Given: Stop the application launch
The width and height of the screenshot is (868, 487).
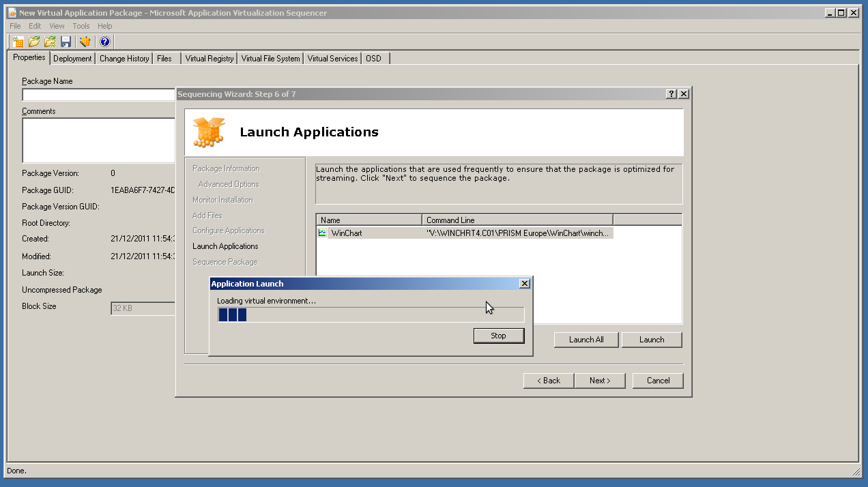Looking at the screenshot, I should (x=498, y=336).
